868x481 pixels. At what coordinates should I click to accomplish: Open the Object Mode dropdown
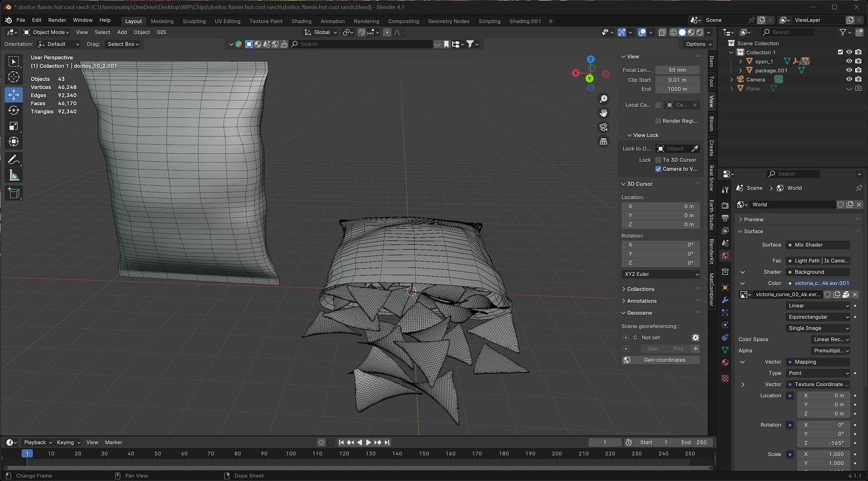[46, 32]
